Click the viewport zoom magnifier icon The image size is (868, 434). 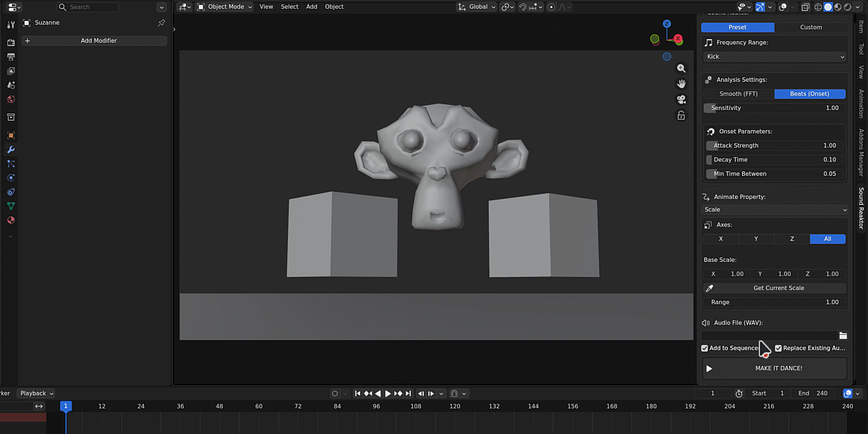point(681,68)
